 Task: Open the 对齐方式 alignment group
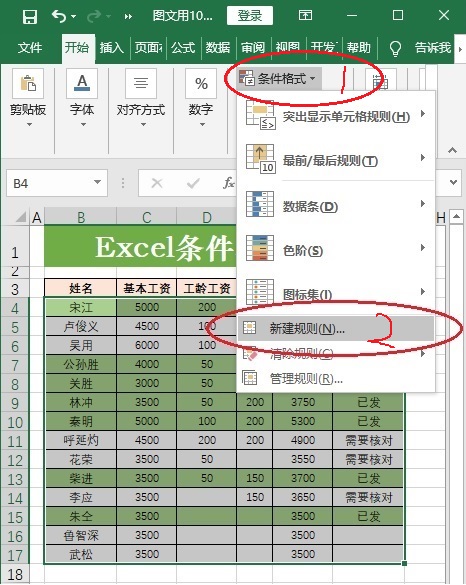tap(141, 98)
